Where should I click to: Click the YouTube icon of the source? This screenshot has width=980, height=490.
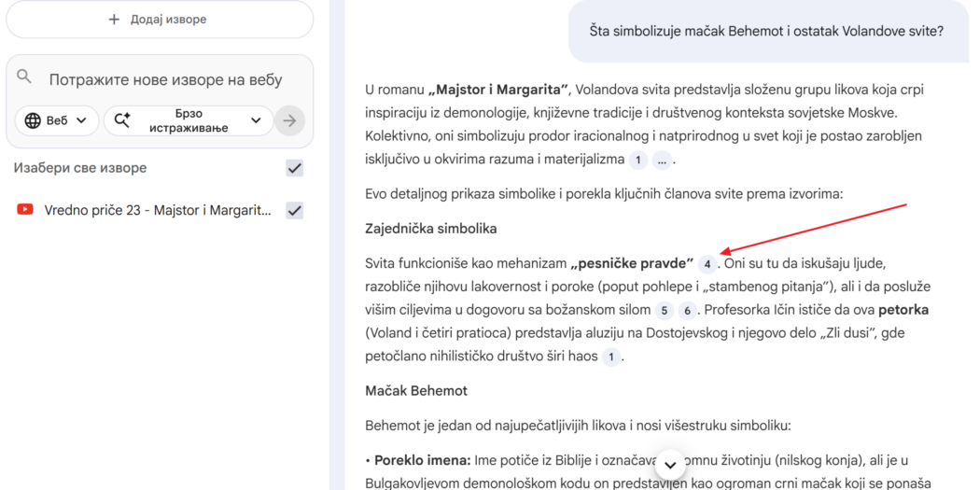[x=25, y=210]
